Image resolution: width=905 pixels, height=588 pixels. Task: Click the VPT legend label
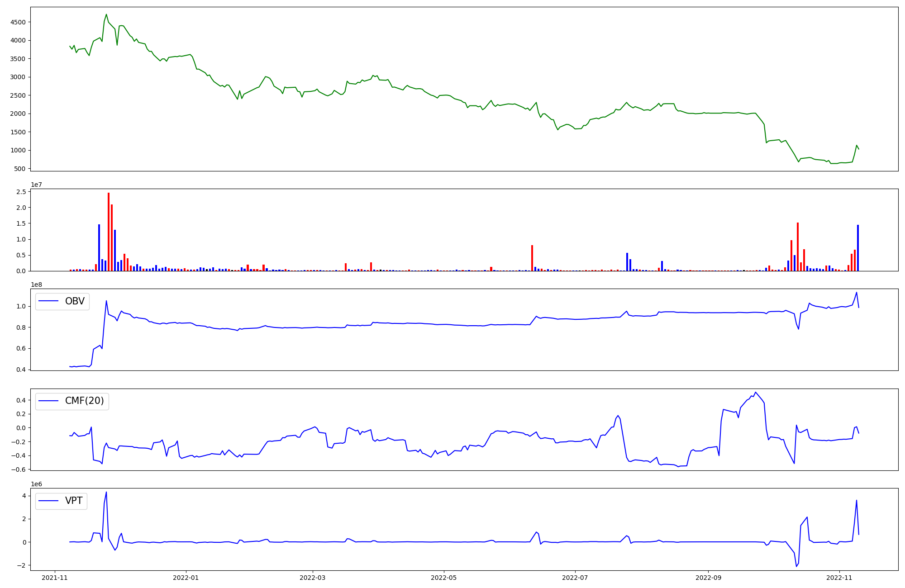[74, 501]
